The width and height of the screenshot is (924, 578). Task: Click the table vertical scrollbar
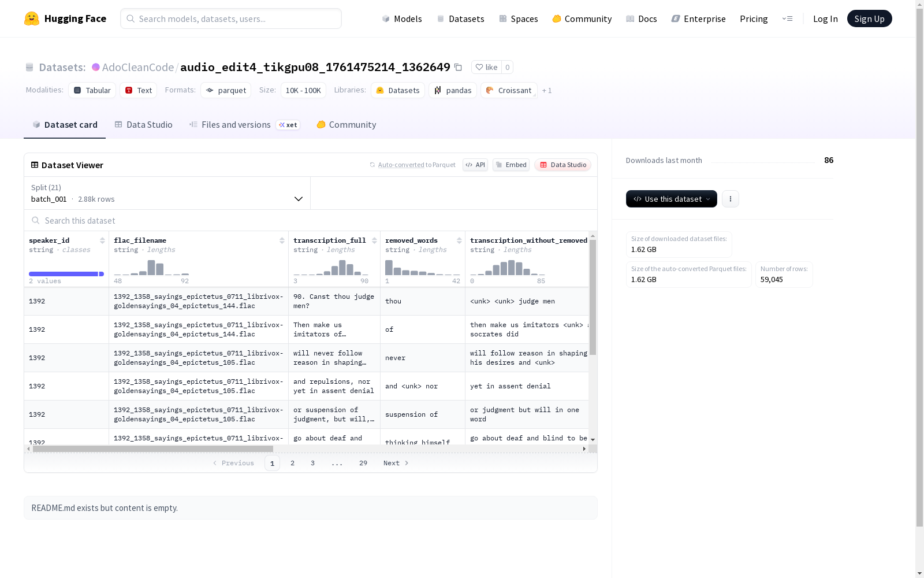click(593, 298)
